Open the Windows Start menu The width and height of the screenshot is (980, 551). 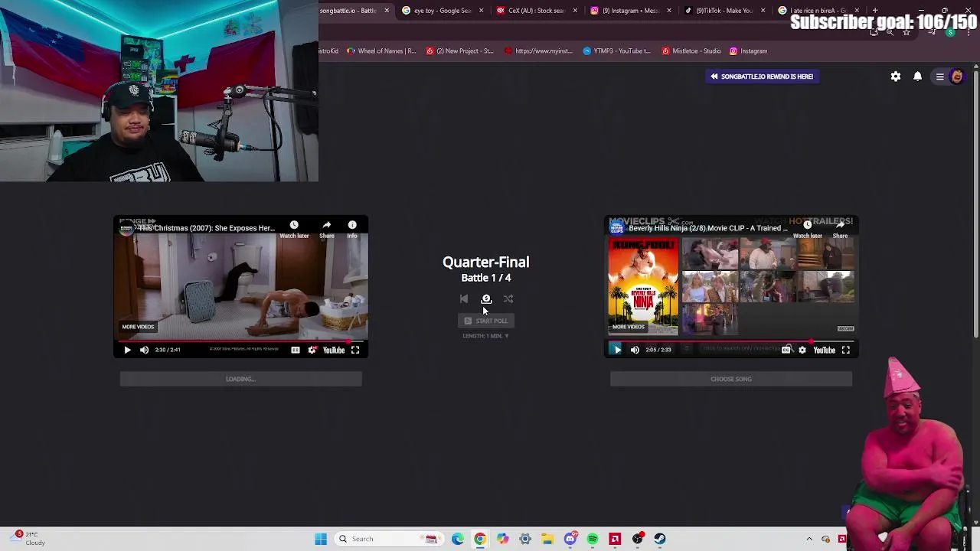321,539
